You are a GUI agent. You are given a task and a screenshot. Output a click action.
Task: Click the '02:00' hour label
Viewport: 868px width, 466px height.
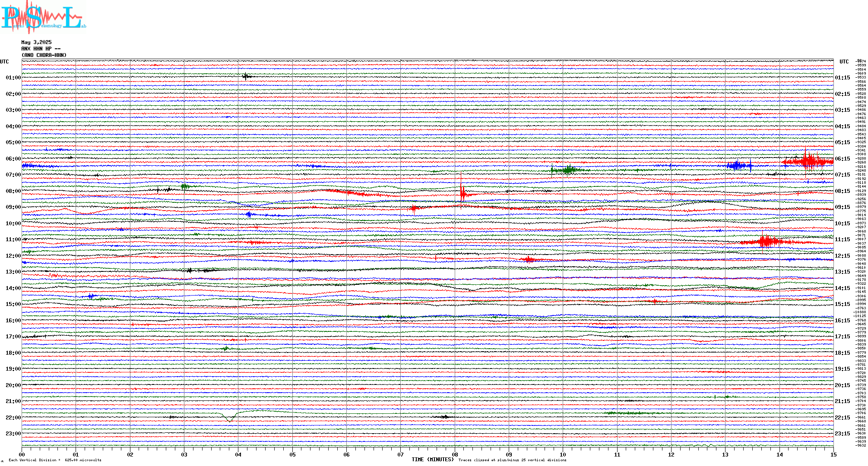coord(13,94)
